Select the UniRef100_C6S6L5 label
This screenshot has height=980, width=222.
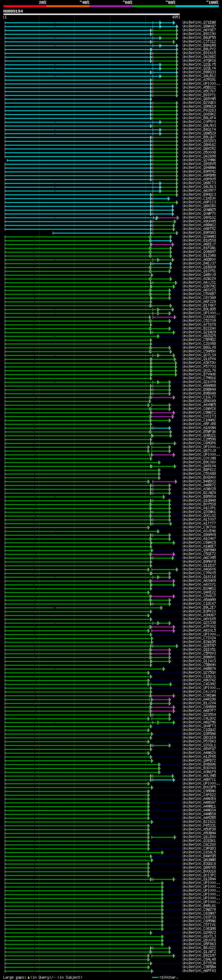click(x=199, y=852)
